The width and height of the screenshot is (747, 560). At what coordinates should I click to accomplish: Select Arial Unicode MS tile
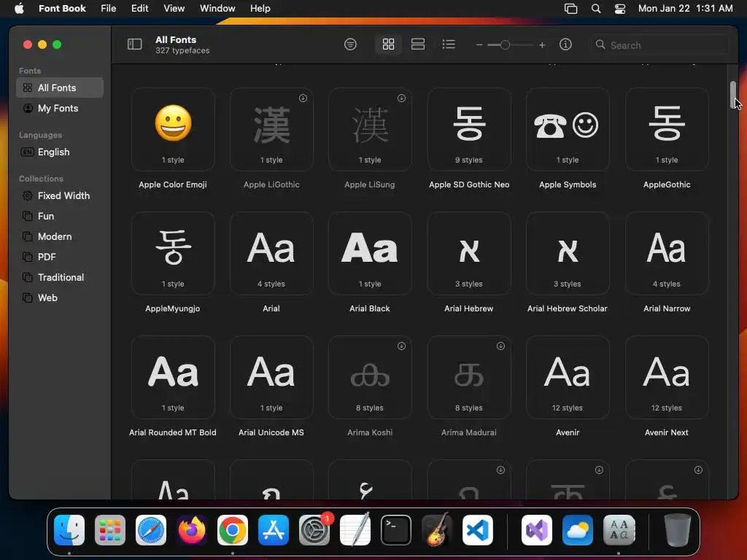click(271, 377)
